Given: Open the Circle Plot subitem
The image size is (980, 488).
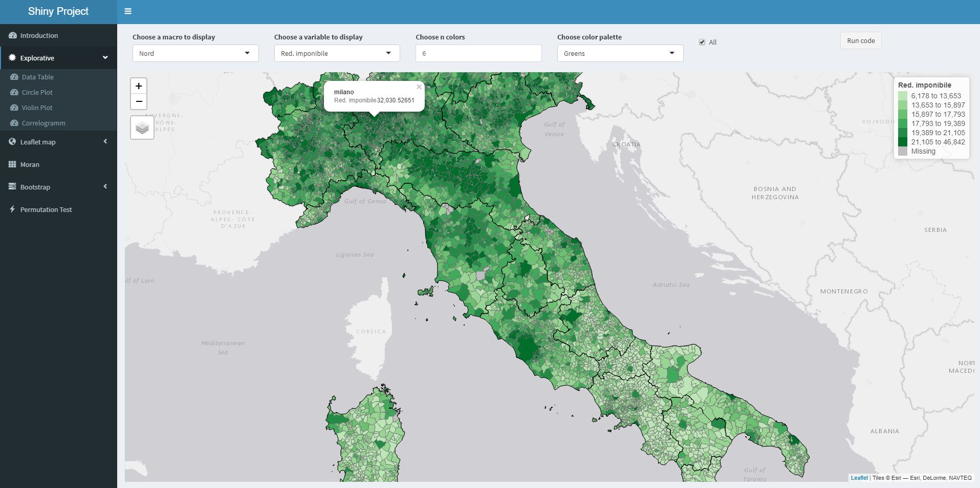Looking at the screenshot, I should click(x=58, y=92).
